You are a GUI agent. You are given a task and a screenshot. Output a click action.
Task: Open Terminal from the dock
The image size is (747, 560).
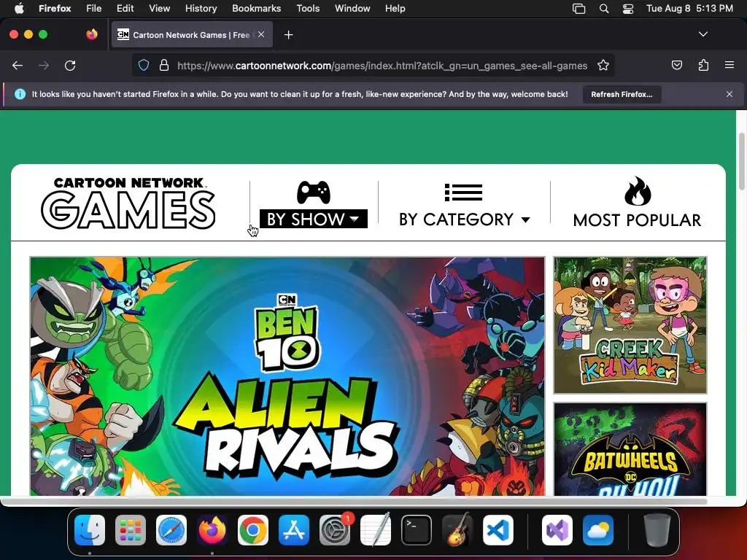coord(417,530)
